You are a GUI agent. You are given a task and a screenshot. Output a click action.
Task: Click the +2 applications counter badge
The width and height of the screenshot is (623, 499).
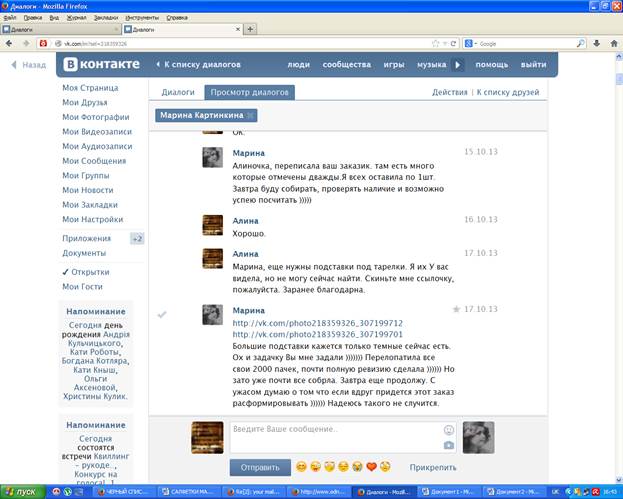pyautogui.click(x=137, y=238)
